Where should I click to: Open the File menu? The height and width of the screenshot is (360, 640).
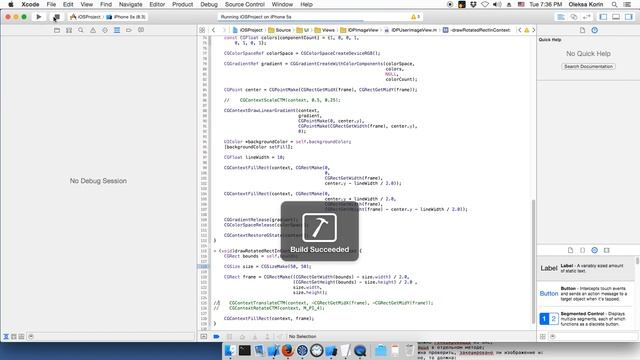tap(51, 4)
